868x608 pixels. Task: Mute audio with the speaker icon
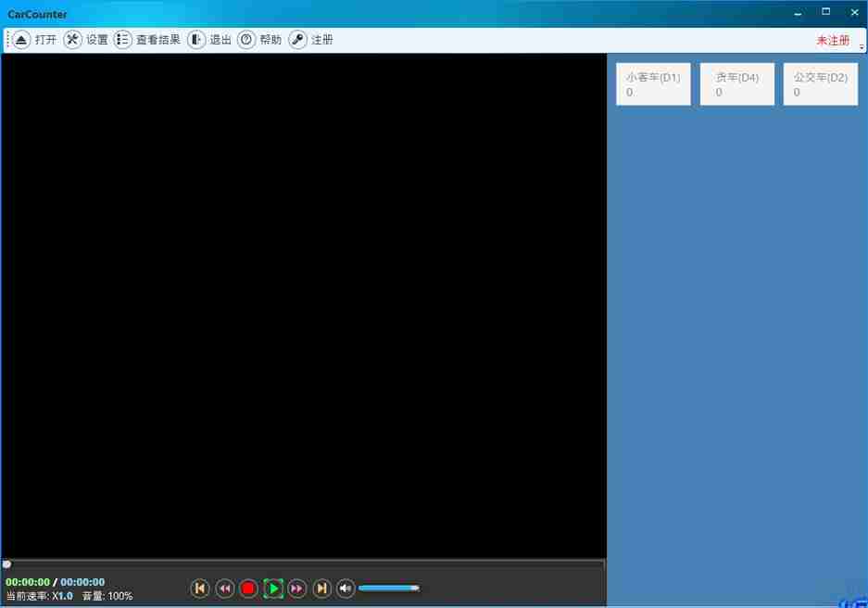[346, 589]
